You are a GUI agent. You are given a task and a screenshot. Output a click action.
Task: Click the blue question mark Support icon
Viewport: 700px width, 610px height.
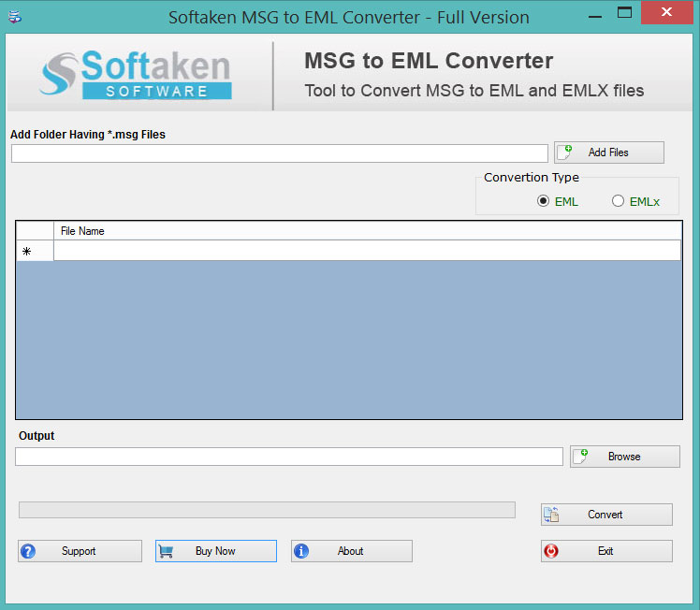tap(28, 551)
